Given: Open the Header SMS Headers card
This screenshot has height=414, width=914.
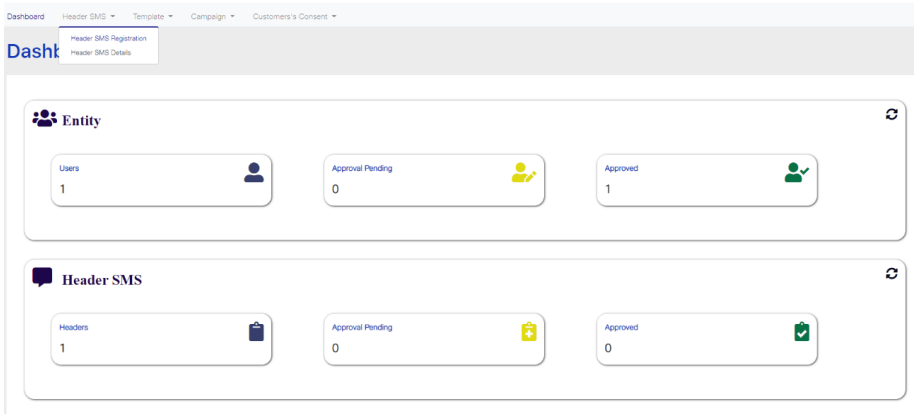Looking at the screenshot, I should [161, 339].
